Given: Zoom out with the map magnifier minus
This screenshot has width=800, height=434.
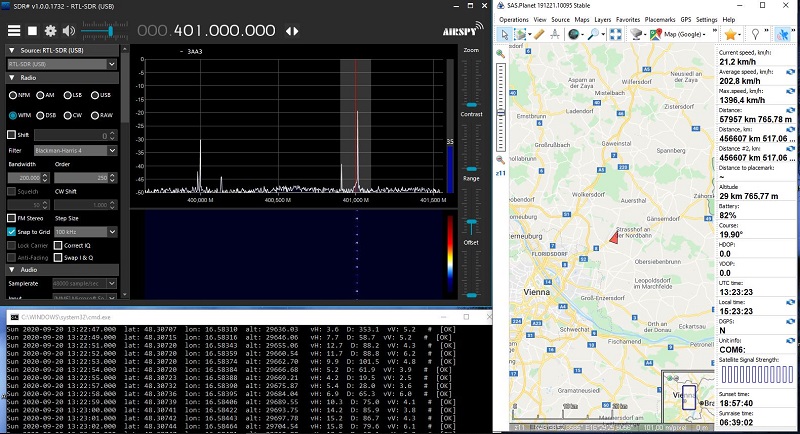Looking at the screenshot, I should click(x=501, y=160).
